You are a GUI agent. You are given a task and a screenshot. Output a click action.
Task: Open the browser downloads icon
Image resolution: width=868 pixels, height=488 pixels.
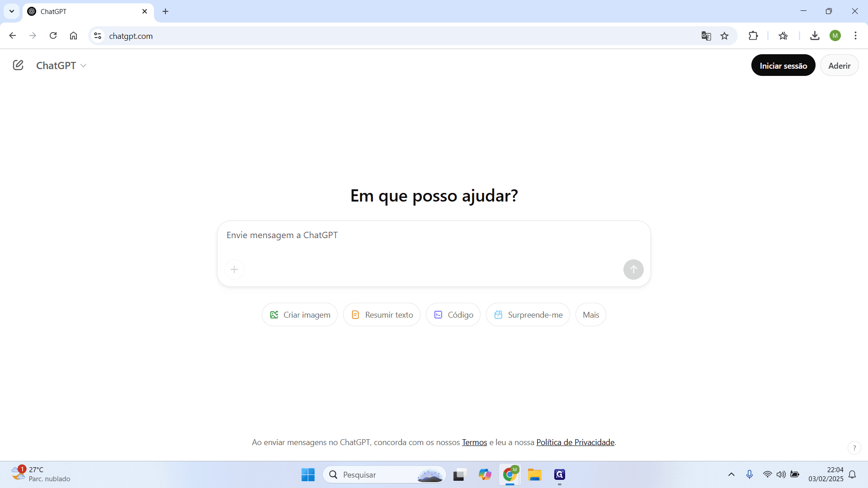tap(815, 36)
